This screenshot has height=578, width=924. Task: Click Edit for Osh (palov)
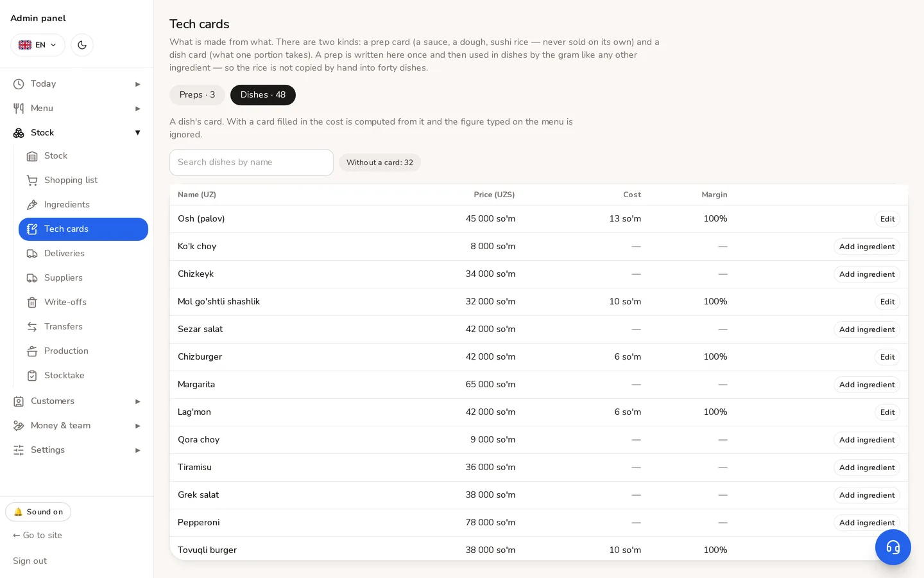pyautogui.click(x=887, y=219)
